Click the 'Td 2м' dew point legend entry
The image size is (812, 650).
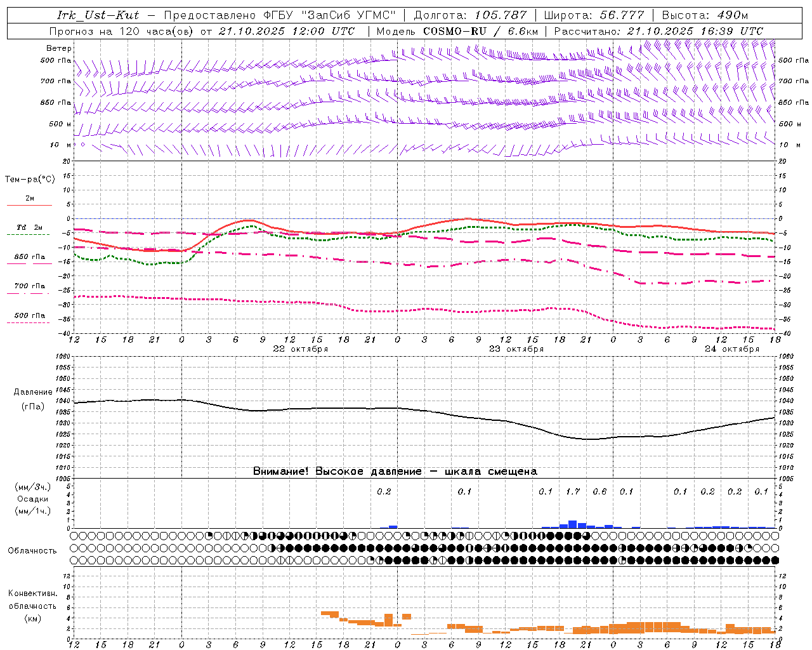click(29, 227)
